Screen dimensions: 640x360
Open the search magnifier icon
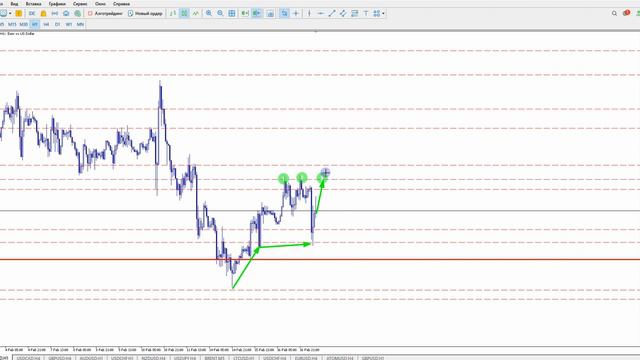coord(614,13)
